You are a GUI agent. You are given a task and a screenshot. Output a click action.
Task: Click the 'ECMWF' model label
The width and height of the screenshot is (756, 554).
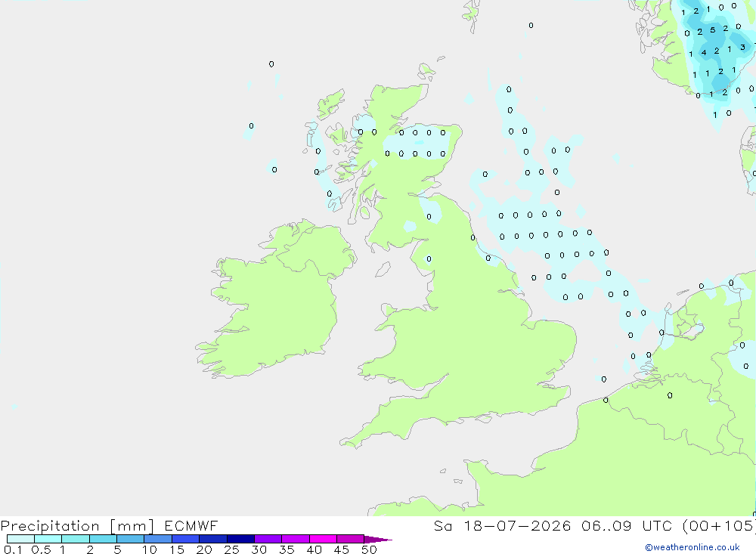point(191,526)
